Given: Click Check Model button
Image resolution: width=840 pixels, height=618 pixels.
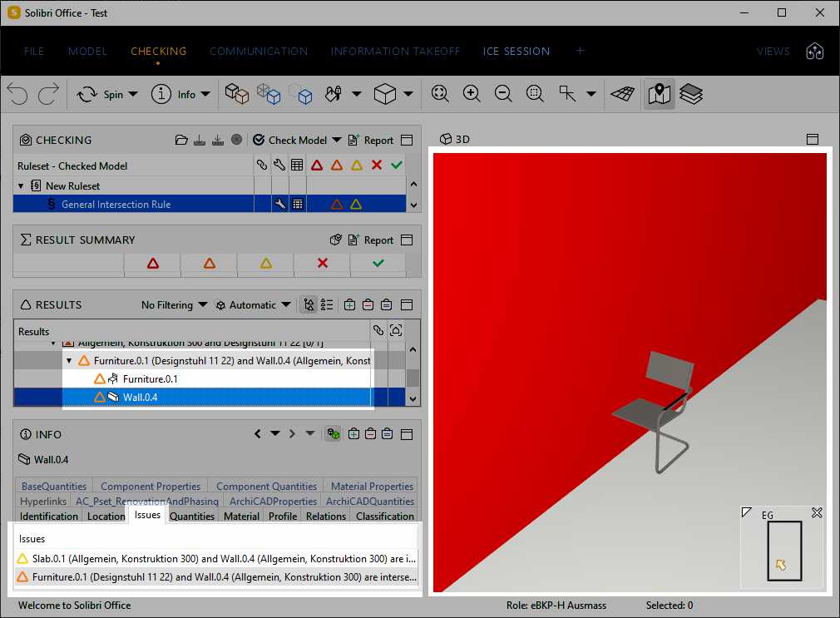Looking at the screenshot, I should point(289,141).
